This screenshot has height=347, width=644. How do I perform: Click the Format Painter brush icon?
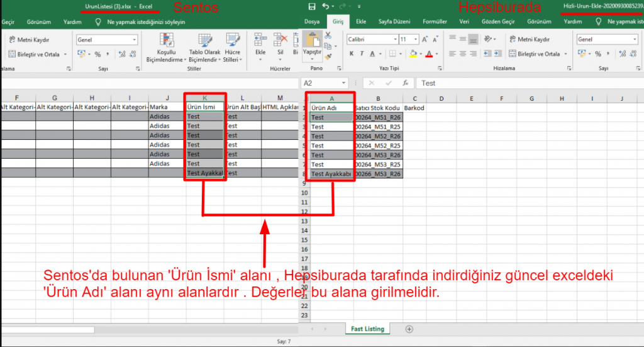click(329, 57)
